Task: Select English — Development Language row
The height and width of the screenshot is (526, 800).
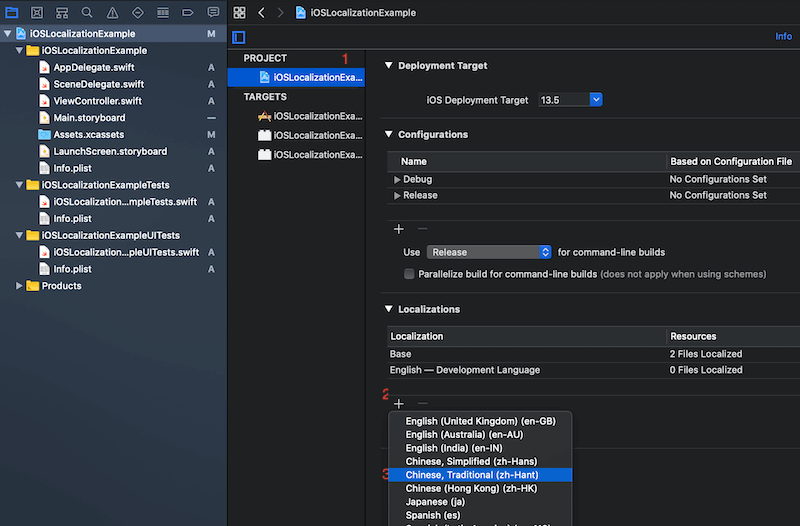Action: pyautogui.click(x=593, y=370)
